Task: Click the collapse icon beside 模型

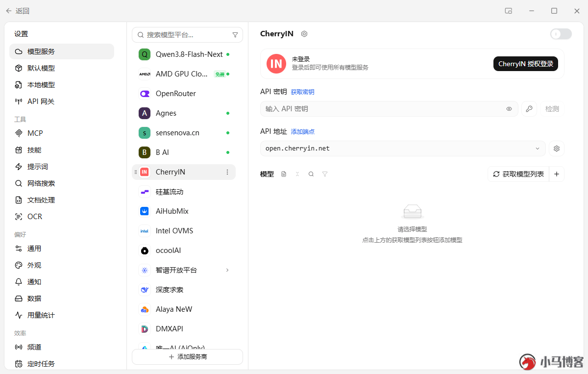Action: (x=297, y=174)
